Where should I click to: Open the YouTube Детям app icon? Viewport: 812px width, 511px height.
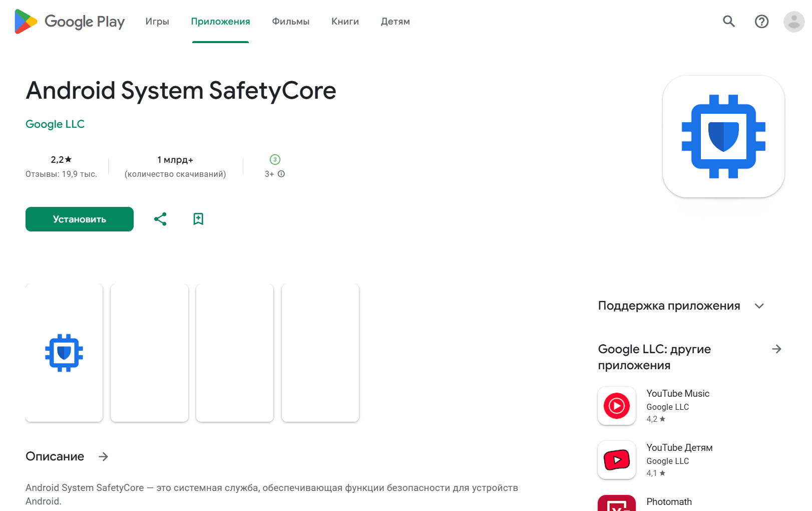pos(616,460)
